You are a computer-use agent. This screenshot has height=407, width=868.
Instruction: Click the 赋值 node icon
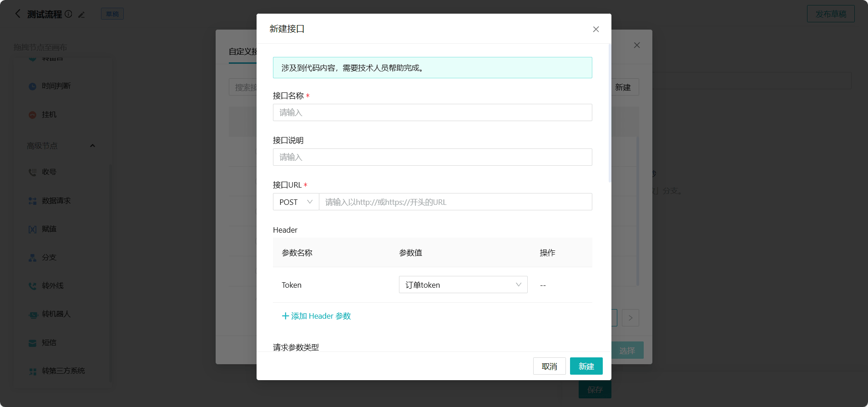click(x=32, y=229)
